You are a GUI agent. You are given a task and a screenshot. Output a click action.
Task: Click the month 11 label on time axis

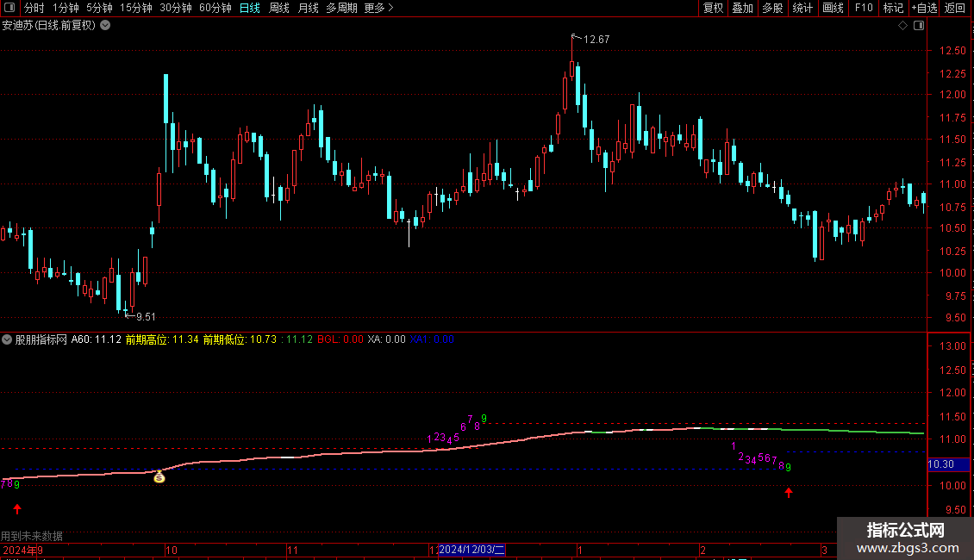pos(292,551)
